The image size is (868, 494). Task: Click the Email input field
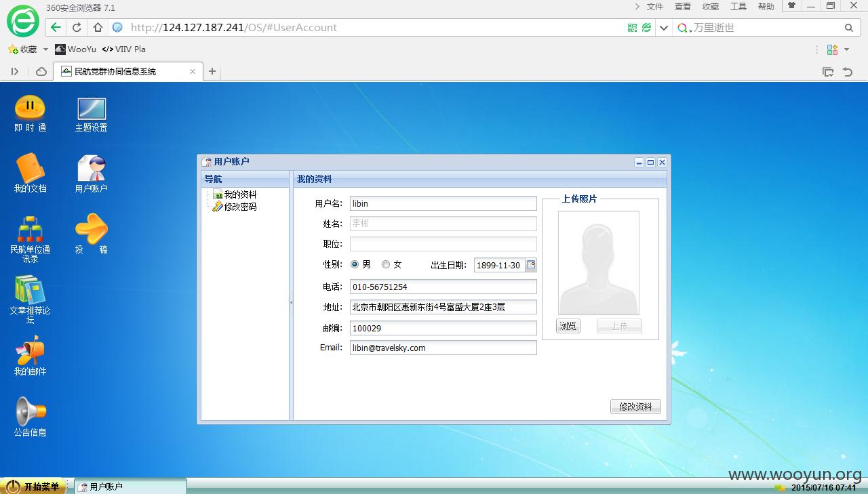443,348
